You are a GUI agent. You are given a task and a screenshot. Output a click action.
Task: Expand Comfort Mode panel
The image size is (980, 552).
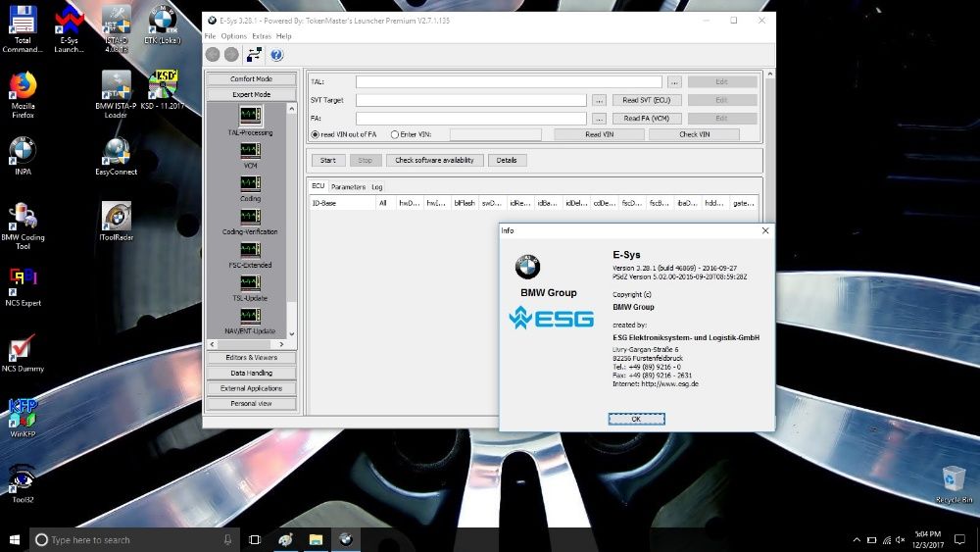[x=251, y=78]
